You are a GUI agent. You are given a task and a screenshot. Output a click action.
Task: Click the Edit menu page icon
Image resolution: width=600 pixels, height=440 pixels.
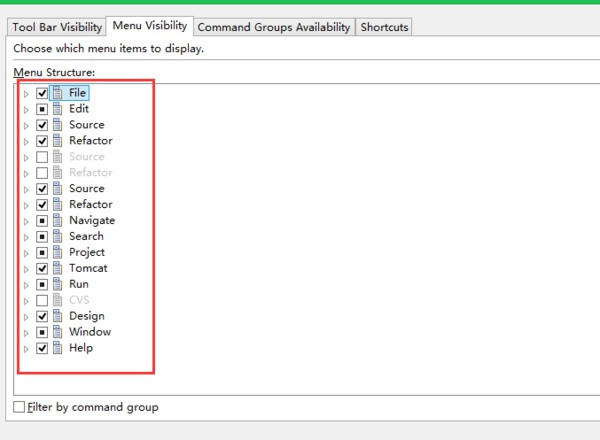pyautogui.click(x=57, y=109)
